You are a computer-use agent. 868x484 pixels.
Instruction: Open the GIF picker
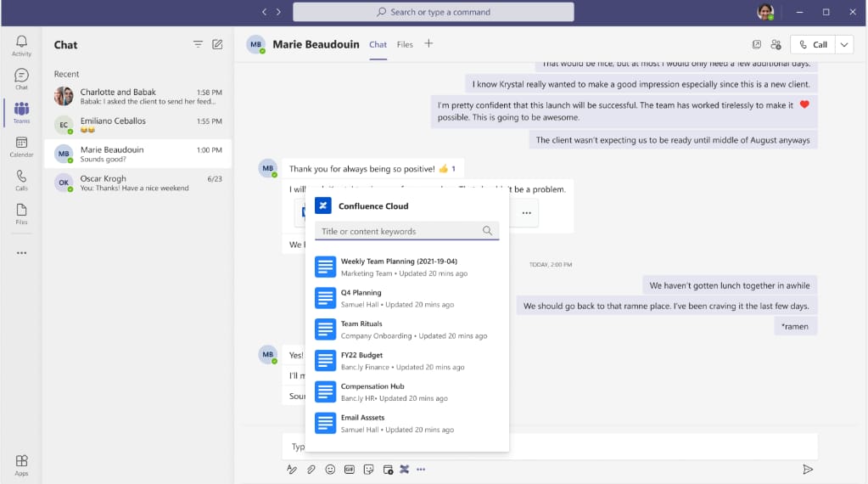pos(350,469)
